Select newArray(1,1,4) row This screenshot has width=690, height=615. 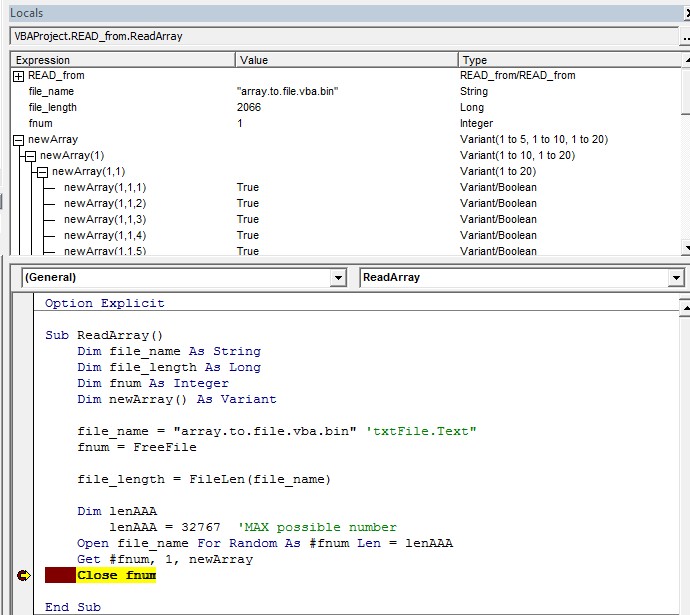pos(345,235)
